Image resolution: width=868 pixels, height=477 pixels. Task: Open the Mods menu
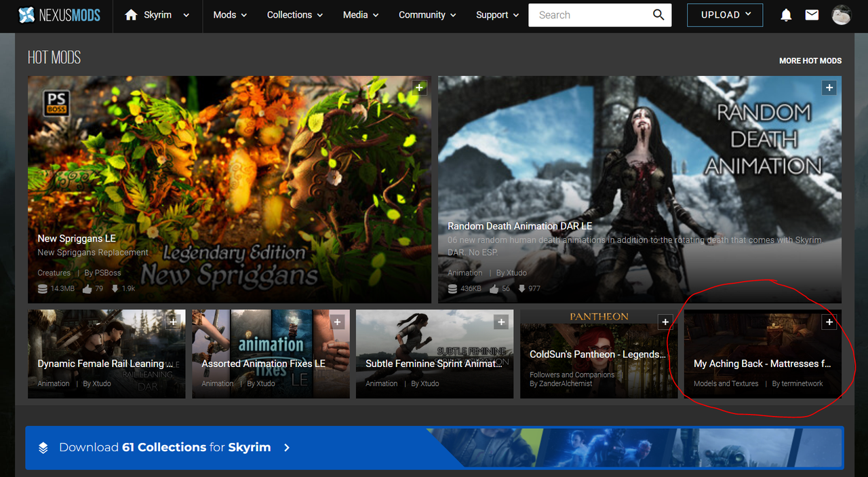pos(230,15)
